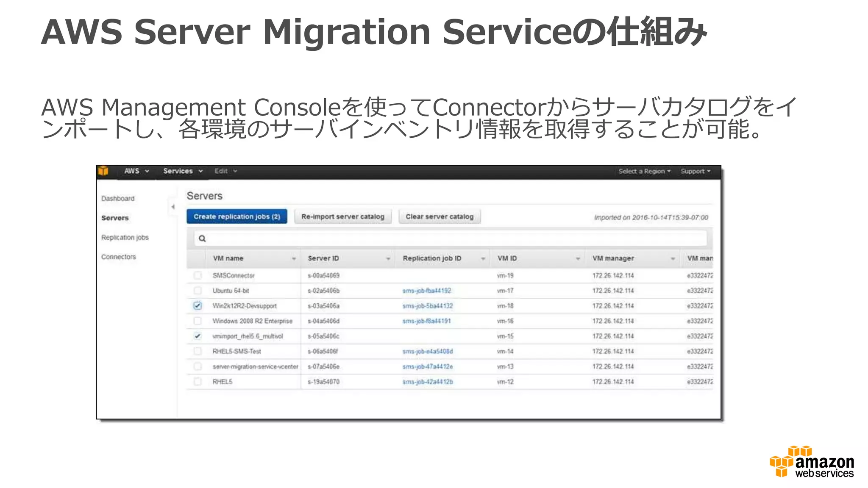
Task: Check the SMSConnector row checkbox
Action: pos(198,275)
